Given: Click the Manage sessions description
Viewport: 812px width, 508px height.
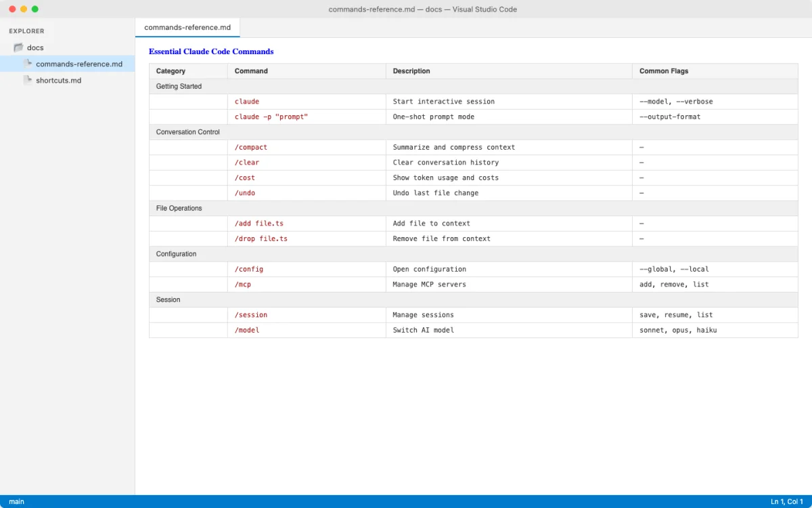Looking at the screenshot, I should [509, 315].
